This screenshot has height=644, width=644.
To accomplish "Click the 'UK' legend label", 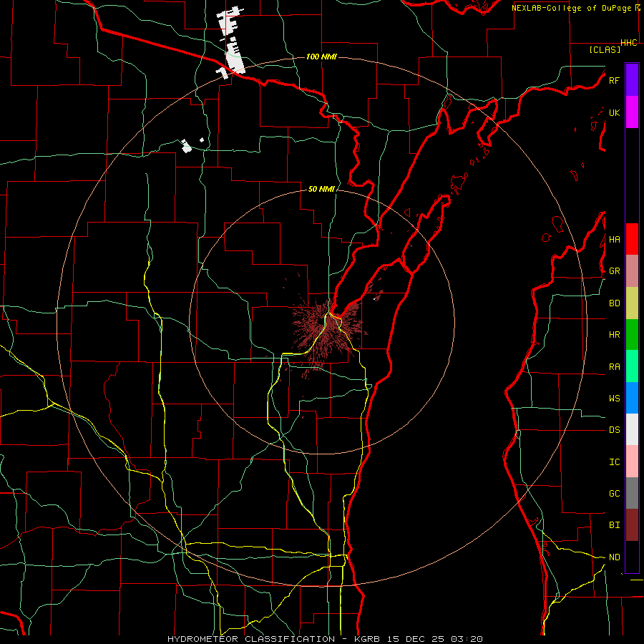I will (614, 112).
